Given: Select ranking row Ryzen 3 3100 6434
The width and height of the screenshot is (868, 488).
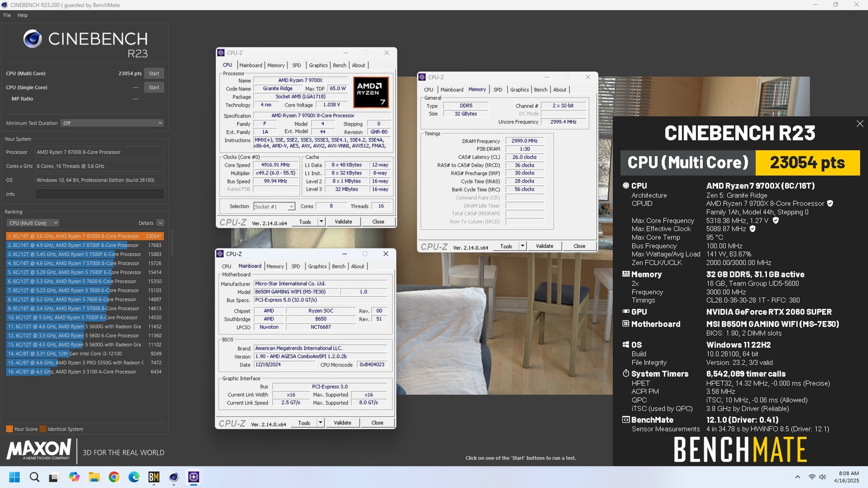Looking at the screenshot, I should pos(85,372).
